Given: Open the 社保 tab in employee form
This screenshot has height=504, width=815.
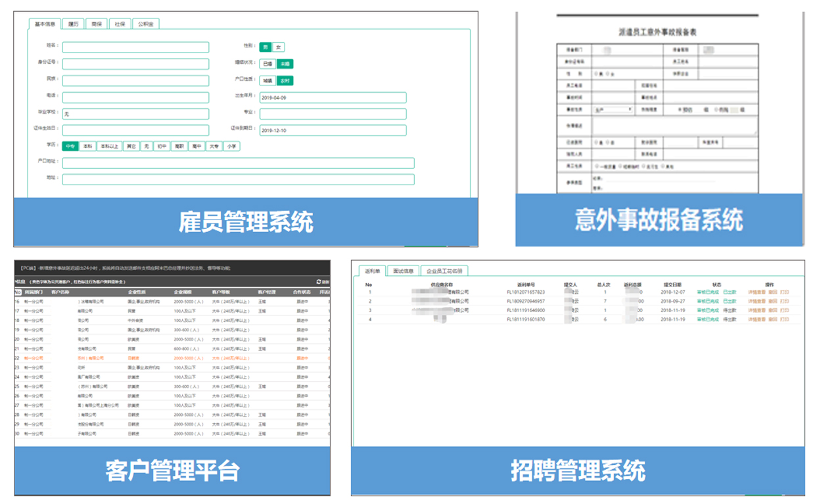Looking at the screenshot, I should [120, 24].
